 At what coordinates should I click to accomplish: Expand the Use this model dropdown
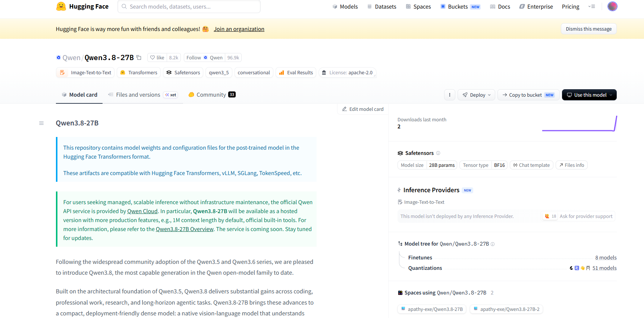[x=589, y=95]
